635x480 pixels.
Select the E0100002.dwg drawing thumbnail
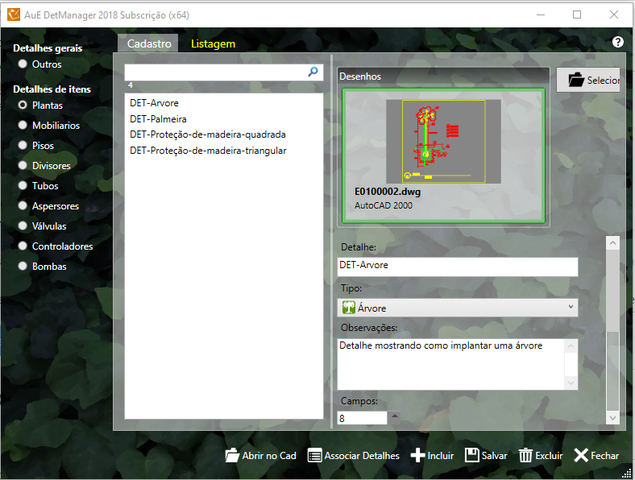coord(444,155)
